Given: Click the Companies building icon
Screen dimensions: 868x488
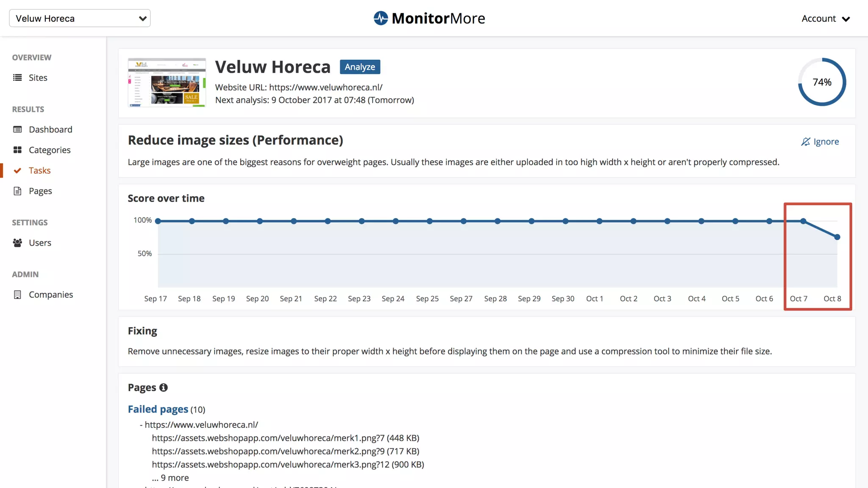Looking at the screenshot, I should tap(17, 294).
